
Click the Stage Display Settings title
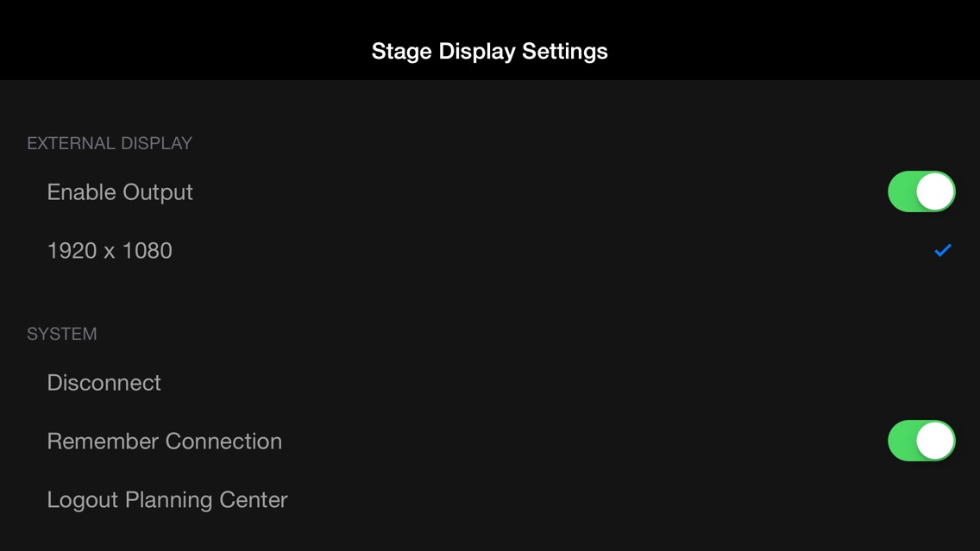489,51
